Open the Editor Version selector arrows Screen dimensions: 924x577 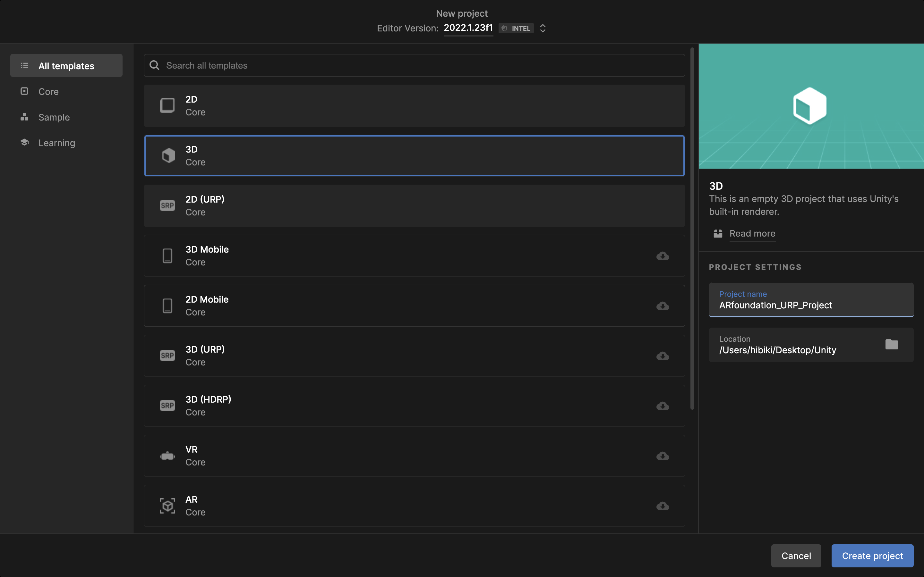543,28
